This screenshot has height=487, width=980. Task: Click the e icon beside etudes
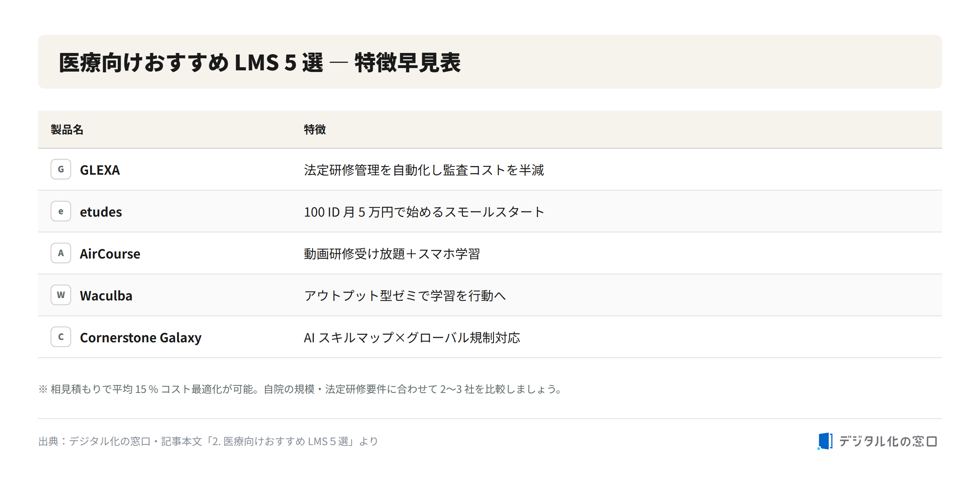(x=61, y=211)
